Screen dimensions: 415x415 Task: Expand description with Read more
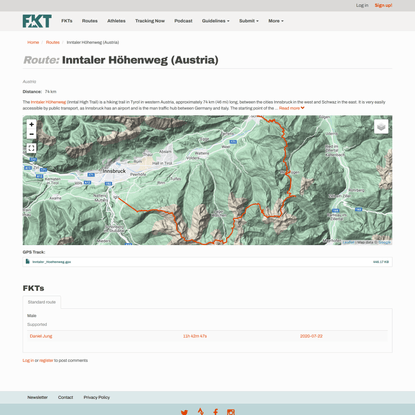(x=292, y=108)
